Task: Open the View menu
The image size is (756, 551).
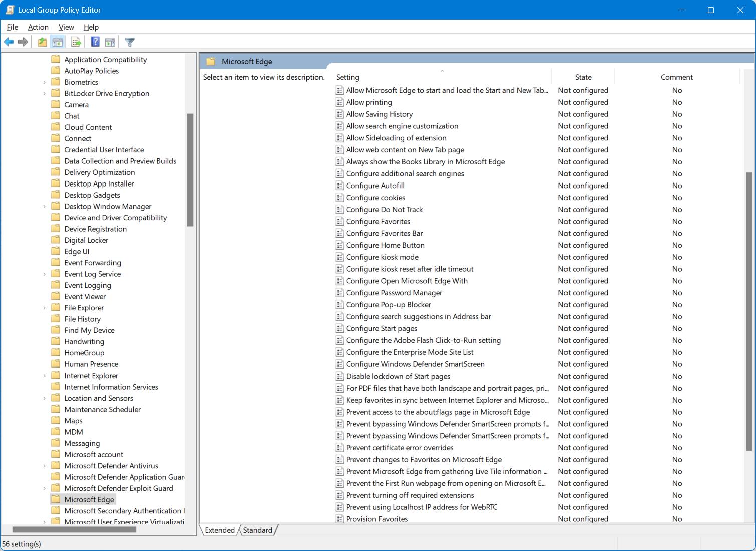Action: coord(66,27)
